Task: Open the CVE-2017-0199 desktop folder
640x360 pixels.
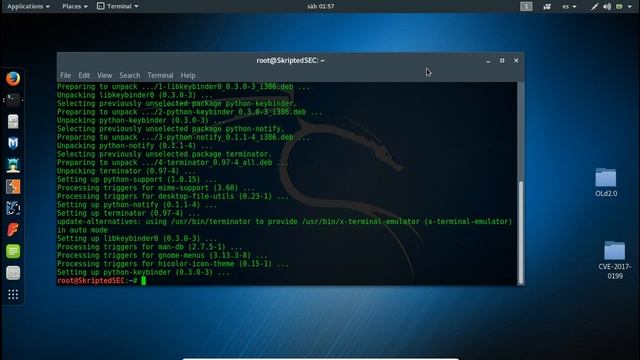Action: coord(614,260)
